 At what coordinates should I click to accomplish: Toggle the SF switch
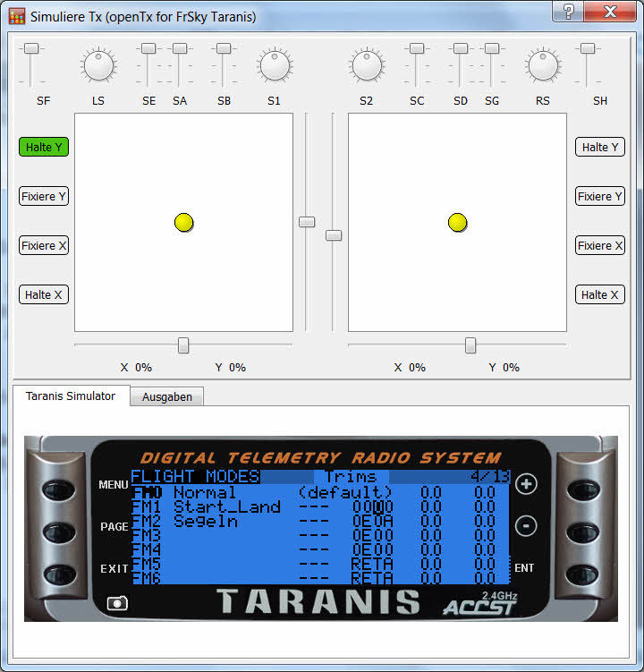tap(31, 48)
